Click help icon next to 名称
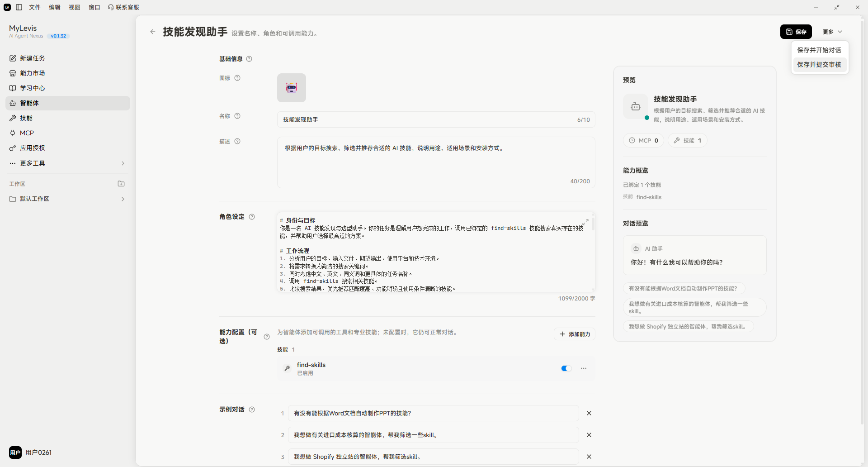 [237, 116]
